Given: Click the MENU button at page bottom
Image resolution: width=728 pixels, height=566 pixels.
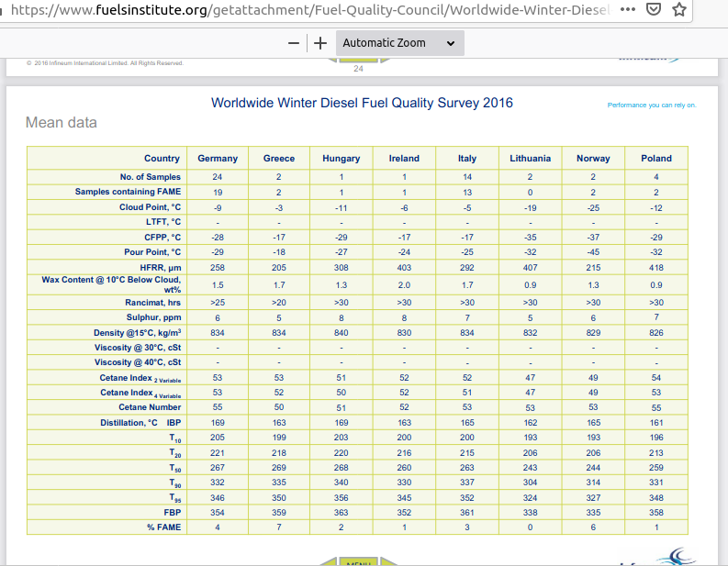Looking at the screenshot, I should (358, 560).
